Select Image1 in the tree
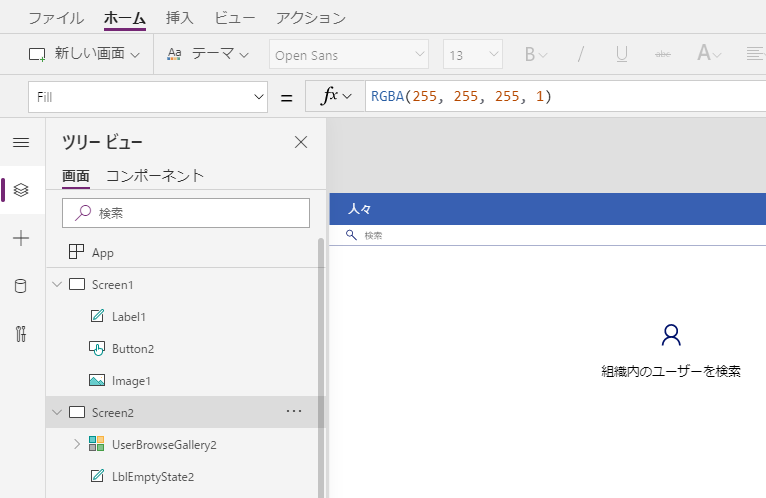 [x=131, y=381]
